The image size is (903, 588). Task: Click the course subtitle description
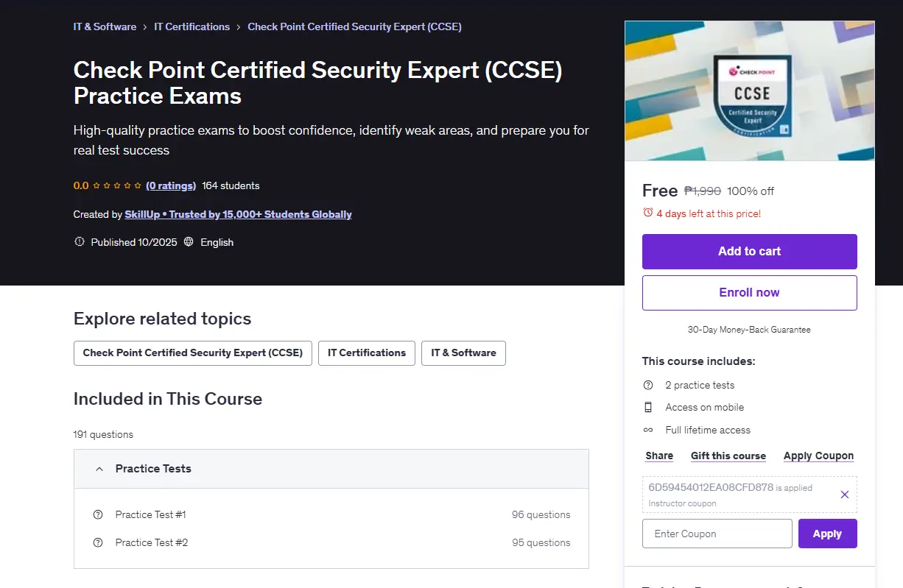(331, 140)
